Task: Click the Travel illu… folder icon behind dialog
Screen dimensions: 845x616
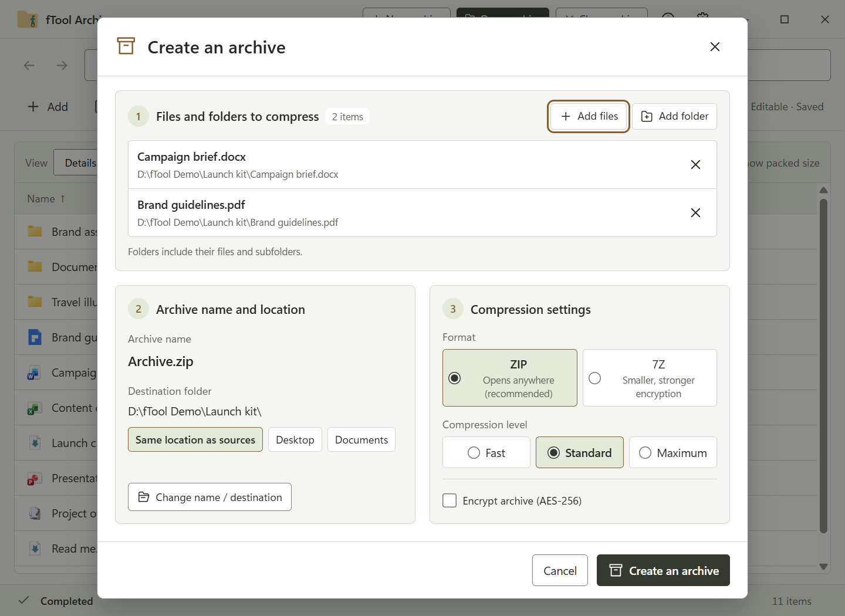Action: 35,302
